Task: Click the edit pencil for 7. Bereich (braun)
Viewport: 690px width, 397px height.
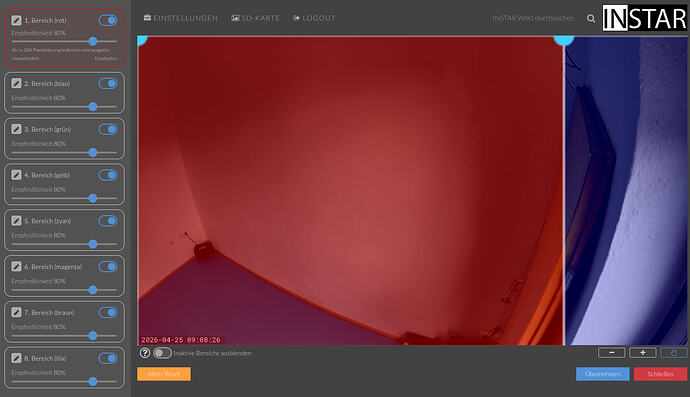Action: point(16,312)
